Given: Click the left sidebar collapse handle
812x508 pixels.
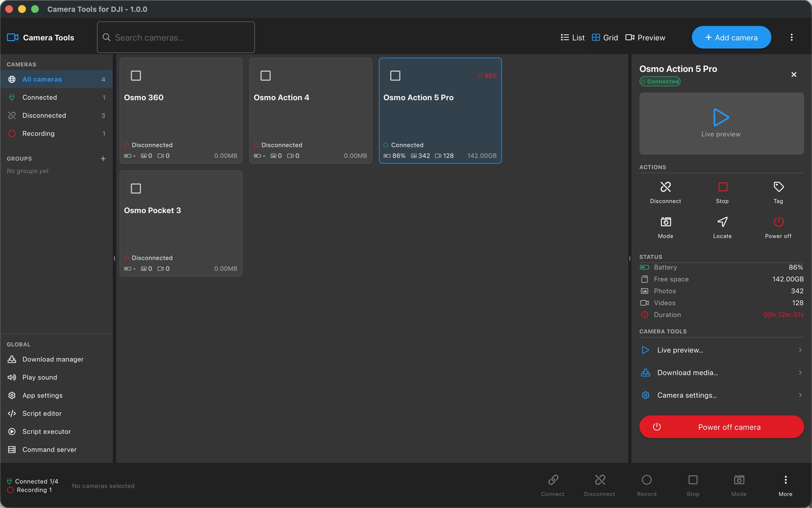Looking at the screenshot, I should 114,258.
